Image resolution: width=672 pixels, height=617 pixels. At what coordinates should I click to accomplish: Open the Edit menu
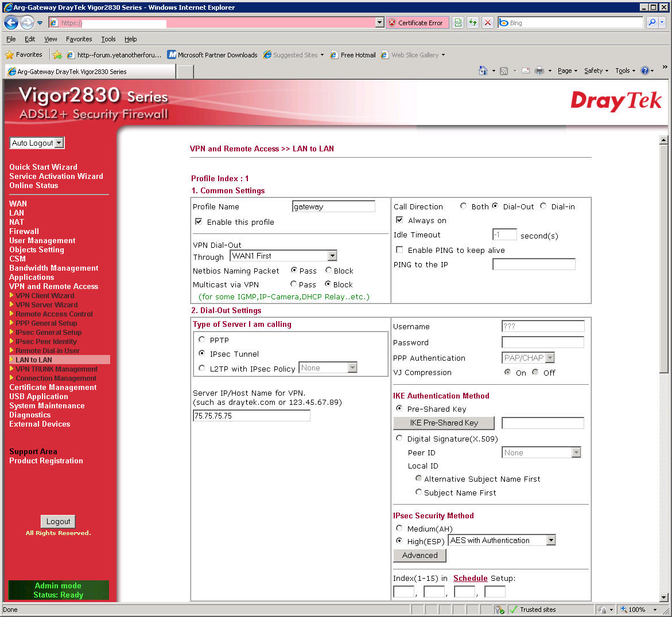30,39
